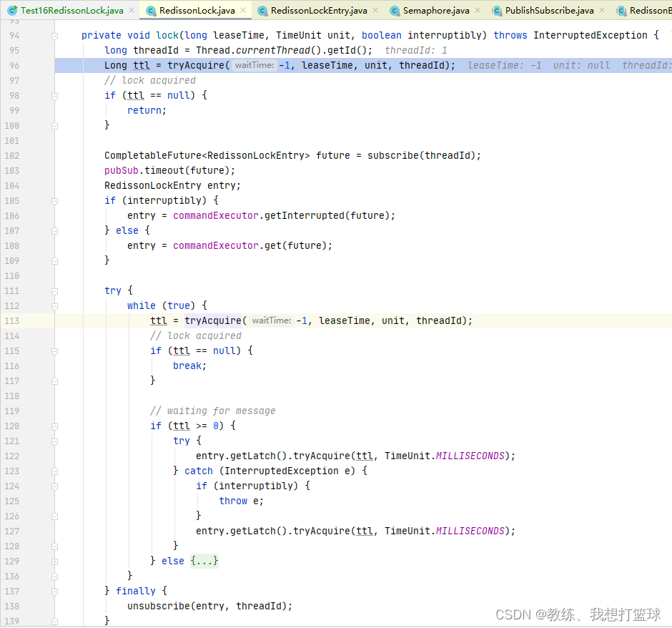
Task: Expand the folded else block showing {...}
Action: coord(205,561)
